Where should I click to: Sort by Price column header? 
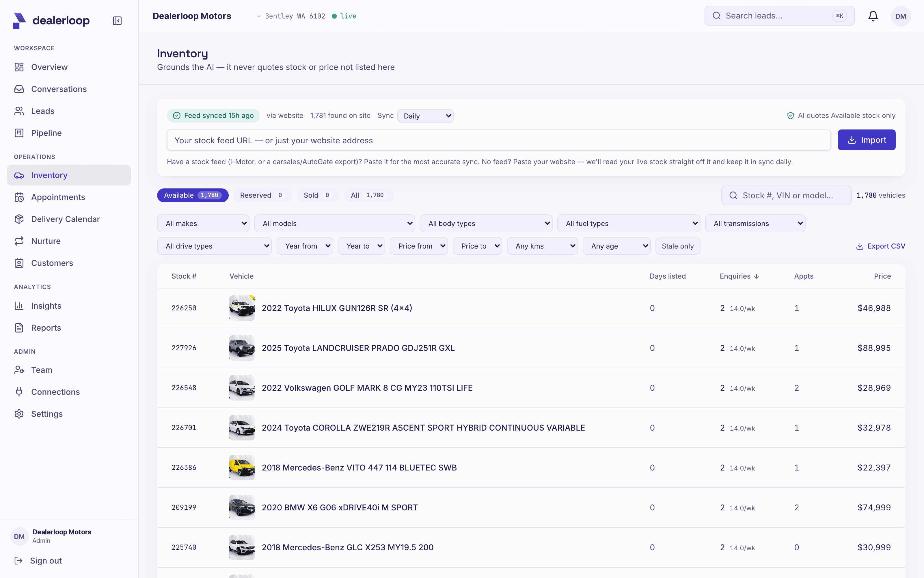[882, 276]
